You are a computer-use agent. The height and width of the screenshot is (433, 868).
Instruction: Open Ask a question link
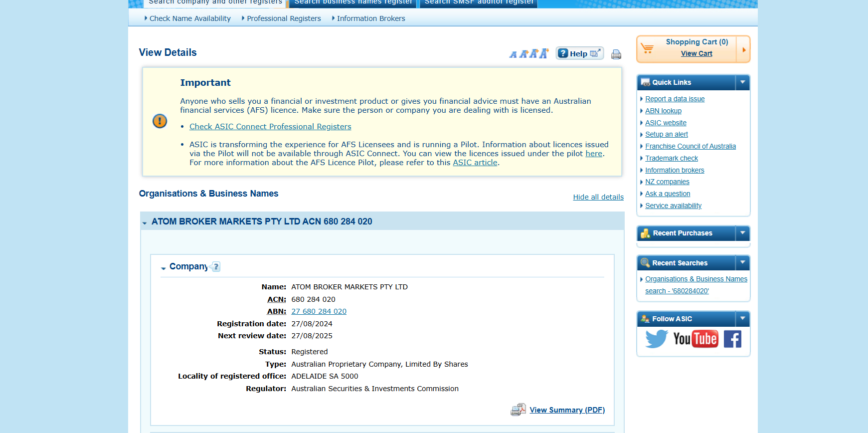[668, 194]
